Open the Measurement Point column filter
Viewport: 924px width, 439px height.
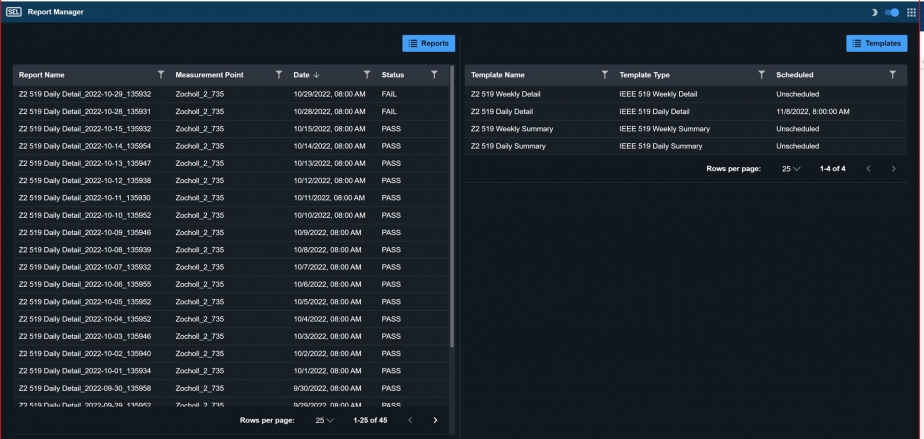[279, 75]
